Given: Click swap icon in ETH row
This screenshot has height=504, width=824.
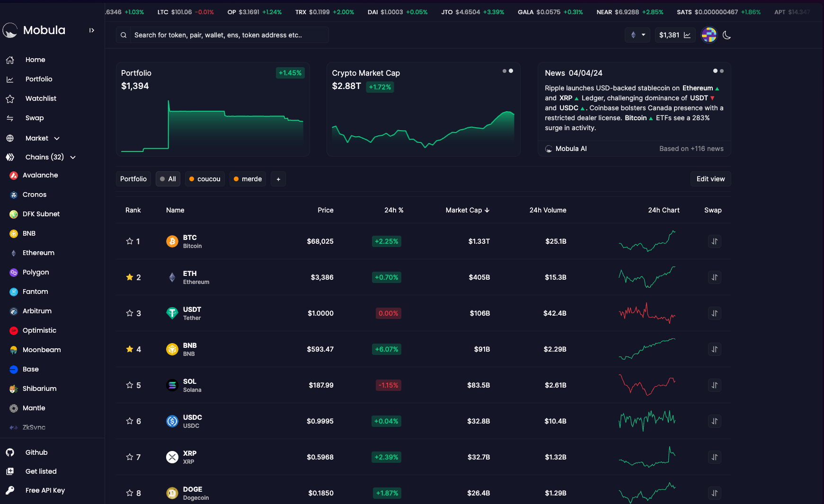Looking at the screenshot, I should point(715,277).
